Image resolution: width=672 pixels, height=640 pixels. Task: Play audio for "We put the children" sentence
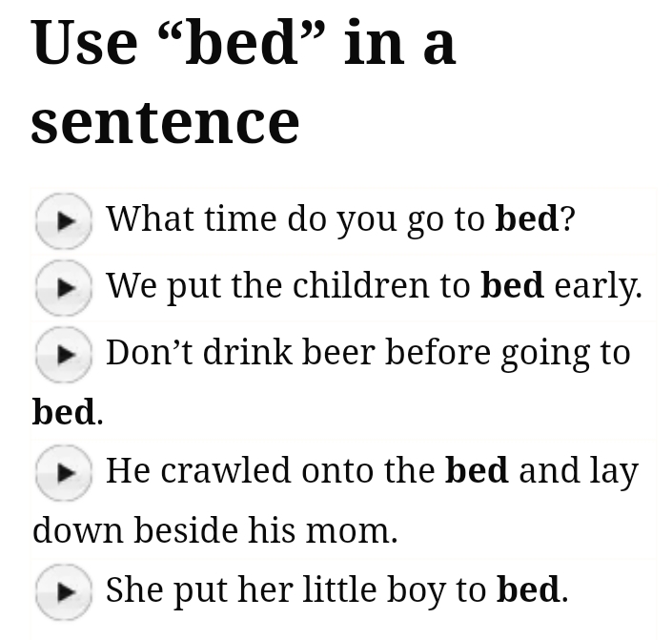tap(63, 287)
